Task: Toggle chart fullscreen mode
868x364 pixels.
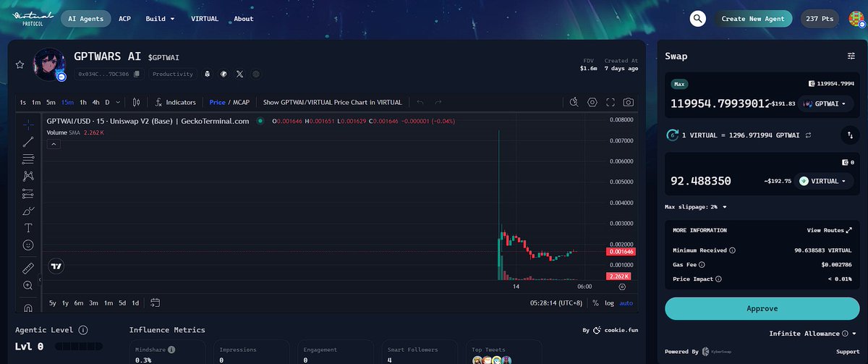Action: pyautogui.click(x=610, y=102)
